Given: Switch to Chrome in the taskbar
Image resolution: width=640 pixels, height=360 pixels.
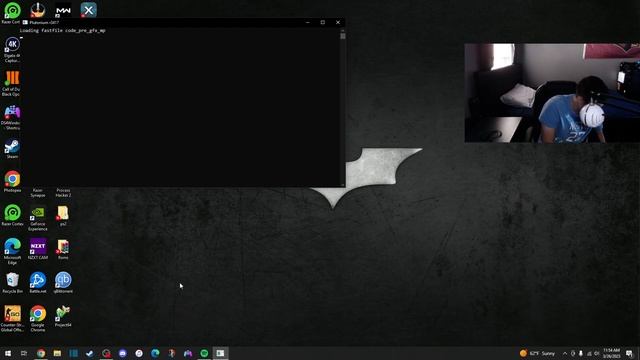Looking at the screenshot, I should pos(41,353).
